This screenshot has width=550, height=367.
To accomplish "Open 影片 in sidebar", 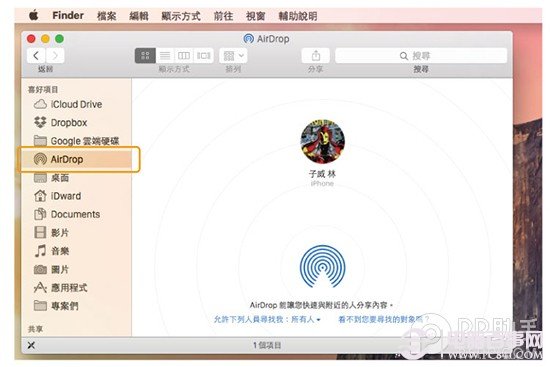I will tap(76, 232).
